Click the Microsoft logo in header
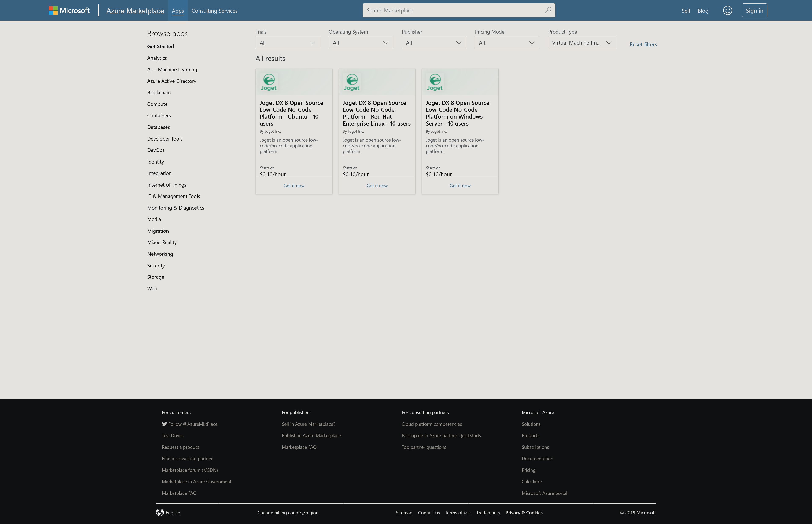 click(69, 11)
